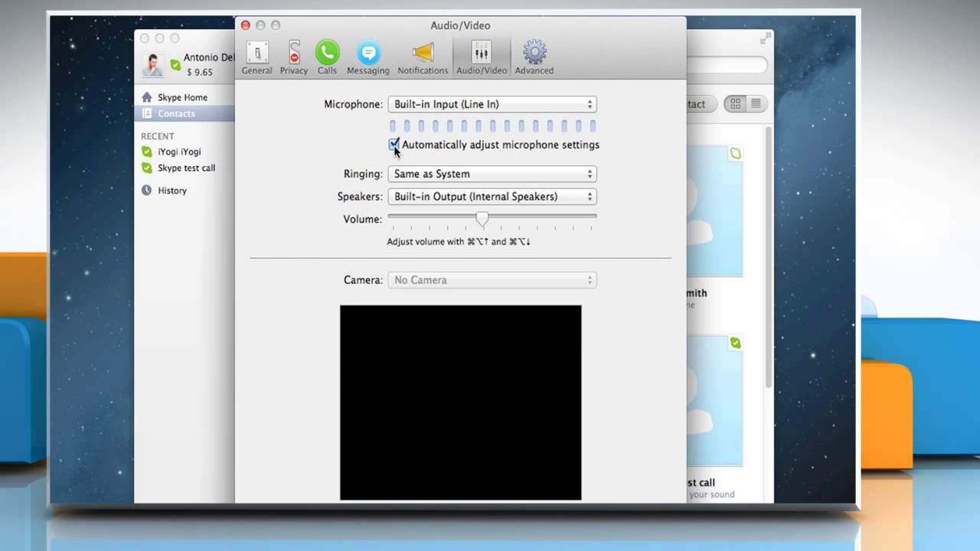Switch Skype contacts to grid view
The width and height of the screenshot is (980, 551).
point(735,104)
